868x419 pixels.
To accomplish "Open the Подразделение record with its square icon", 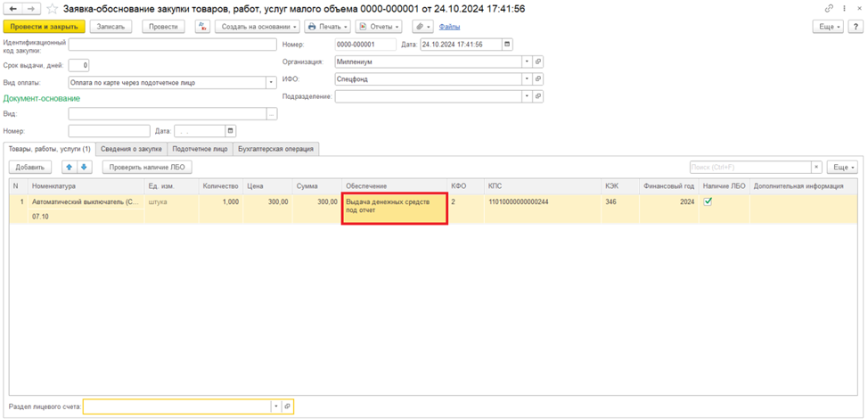I will (537, 96).
